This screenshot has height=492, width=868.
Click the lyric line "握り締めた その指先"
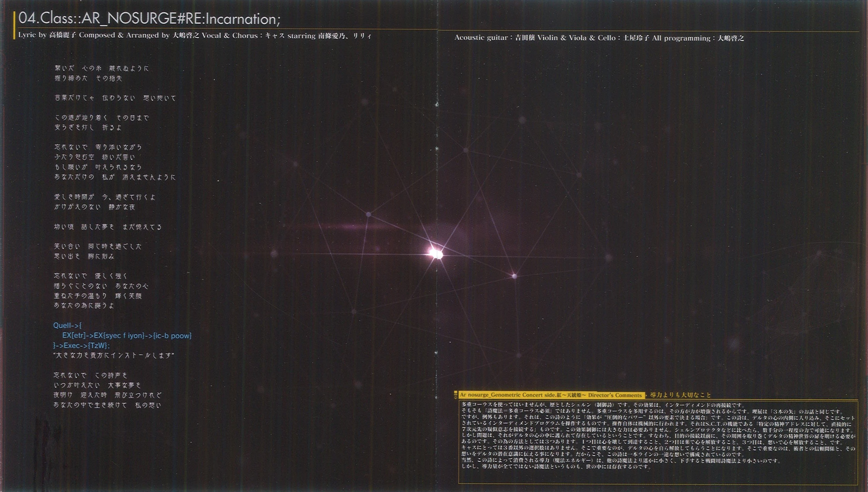tap(88, 78)
